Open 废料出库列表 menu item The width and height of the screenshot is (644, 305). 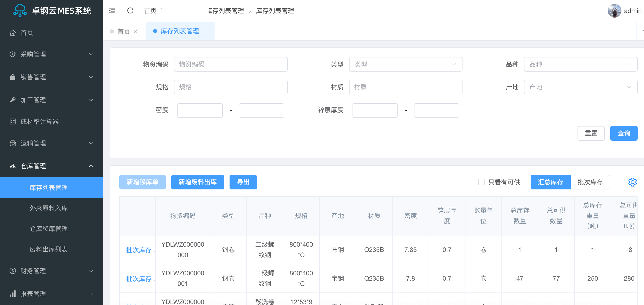coord(49,249)
